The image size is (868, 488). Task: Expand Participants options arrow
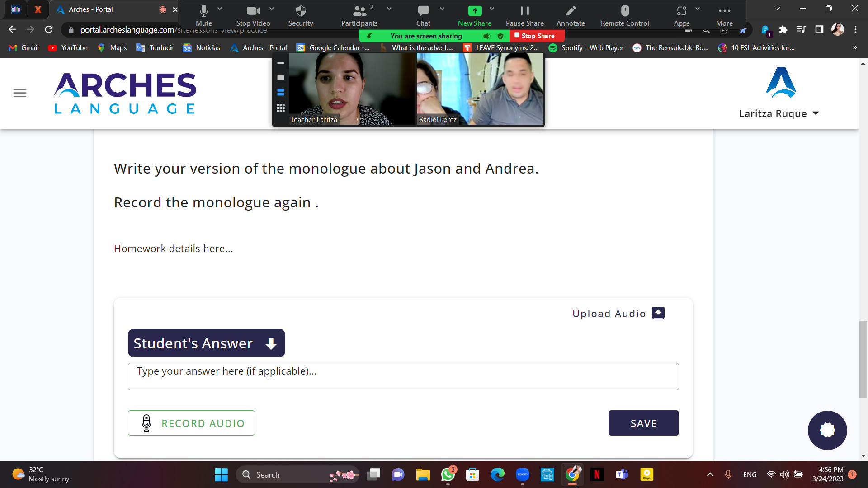pos(389,9)
